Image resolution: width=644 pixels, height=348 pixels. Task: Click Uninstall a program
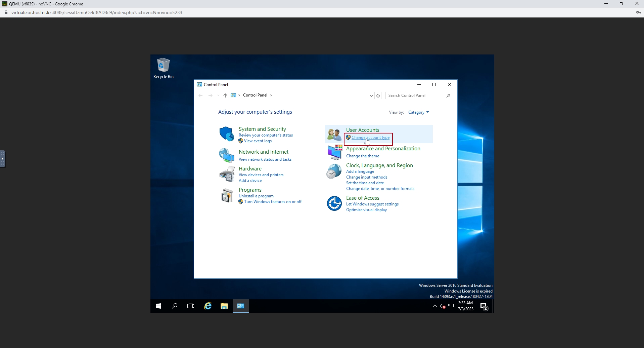coord(256,196)
